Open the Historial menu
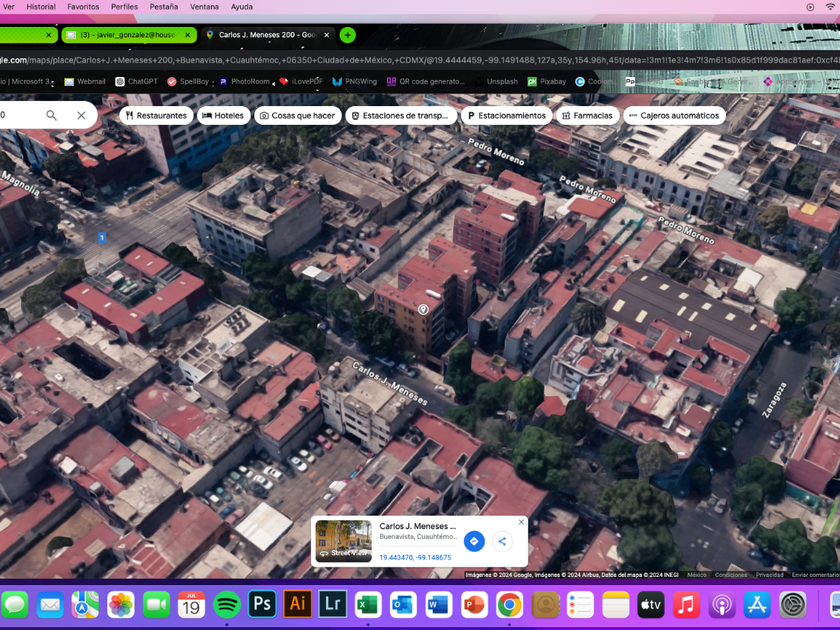Viewport: 840px width, 630px height. (41, 7)
